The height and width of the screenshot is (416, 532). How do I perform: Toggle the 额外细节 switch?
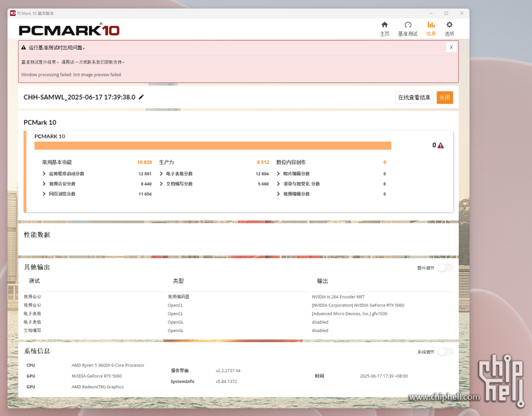point(445,268)
